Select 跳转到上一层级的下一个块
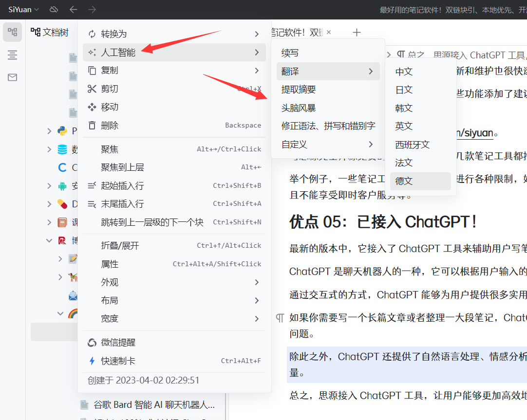The image size is (527, 420). point(174,222)
